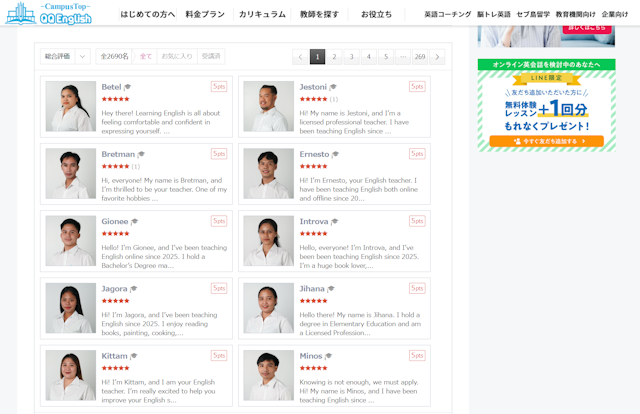Go to next page with right arrow
640x414 pixels.
coord(437,57)
